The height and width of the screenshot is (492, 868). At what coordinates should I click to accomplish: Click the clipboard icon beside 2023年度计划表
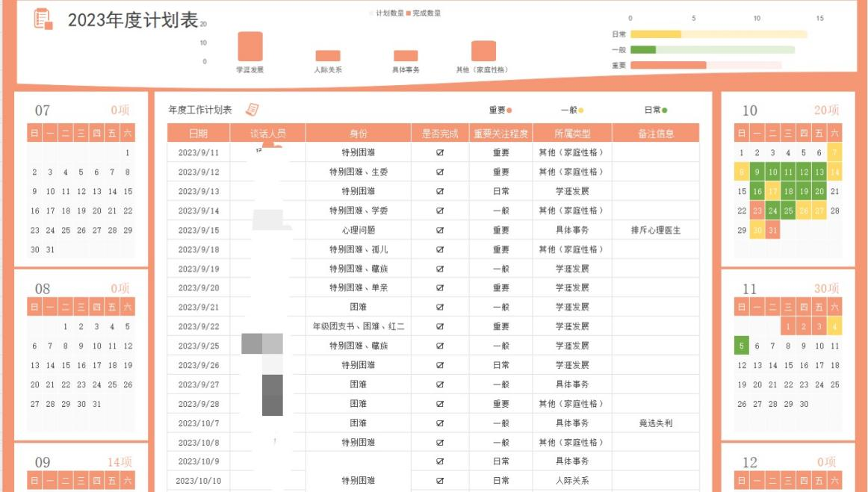tap(43, 19)
